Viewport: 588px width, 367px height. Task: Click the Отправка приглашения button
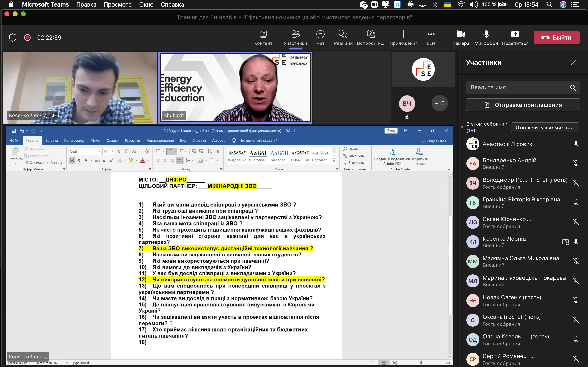click(523, 105)
